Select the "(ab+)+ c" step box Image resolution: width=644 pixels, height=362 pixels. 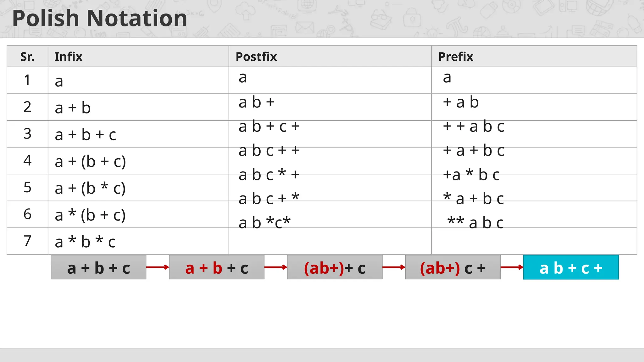click(x=335, y=267)
